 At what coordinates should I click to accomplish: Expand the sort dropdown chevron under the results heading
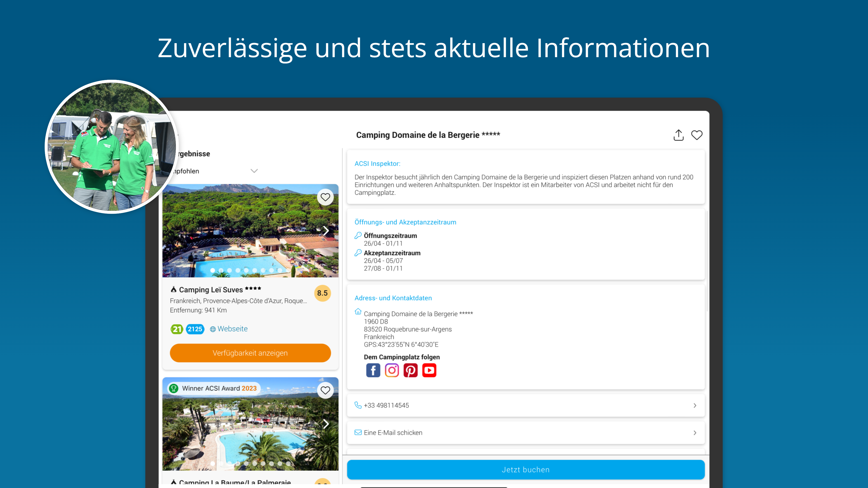(254, 171)
